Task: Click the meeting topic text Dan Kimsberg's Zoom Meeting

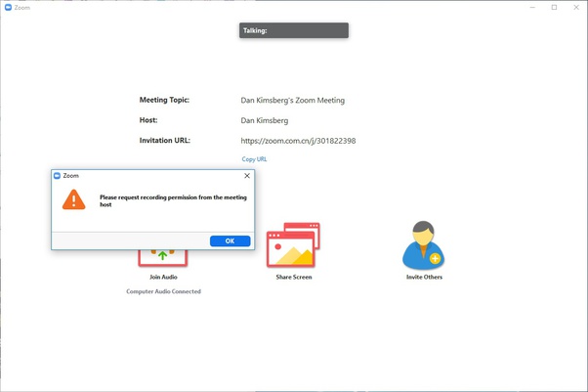Action: click(x=292, y=101)
